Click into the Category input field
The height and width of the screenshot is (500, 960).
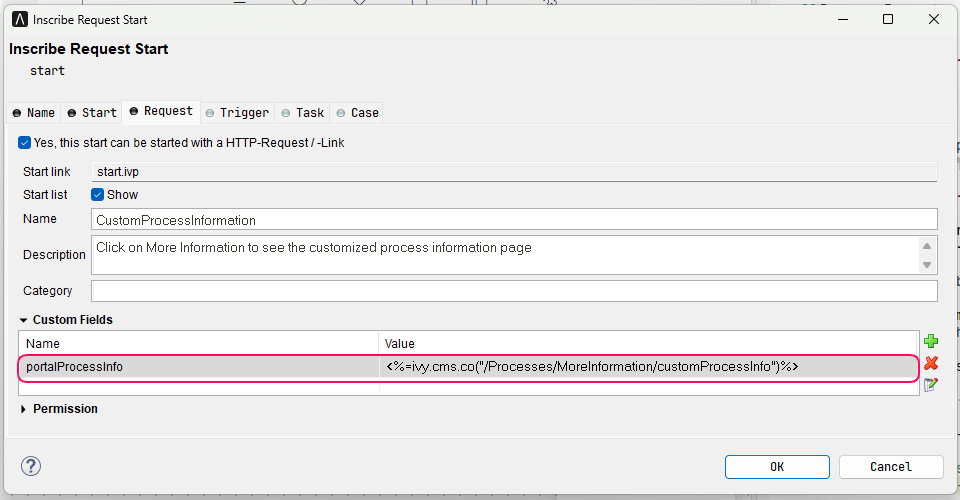pos(514,291)
